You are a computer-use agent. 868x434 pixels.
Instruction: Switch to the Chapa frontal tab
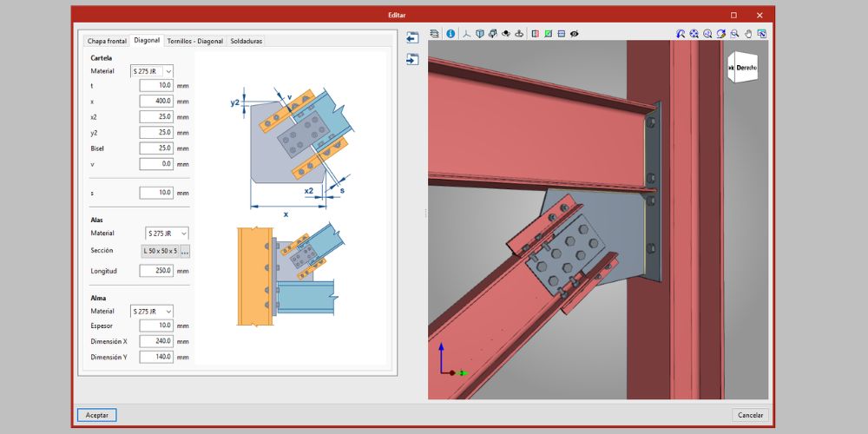pos(107,41)
